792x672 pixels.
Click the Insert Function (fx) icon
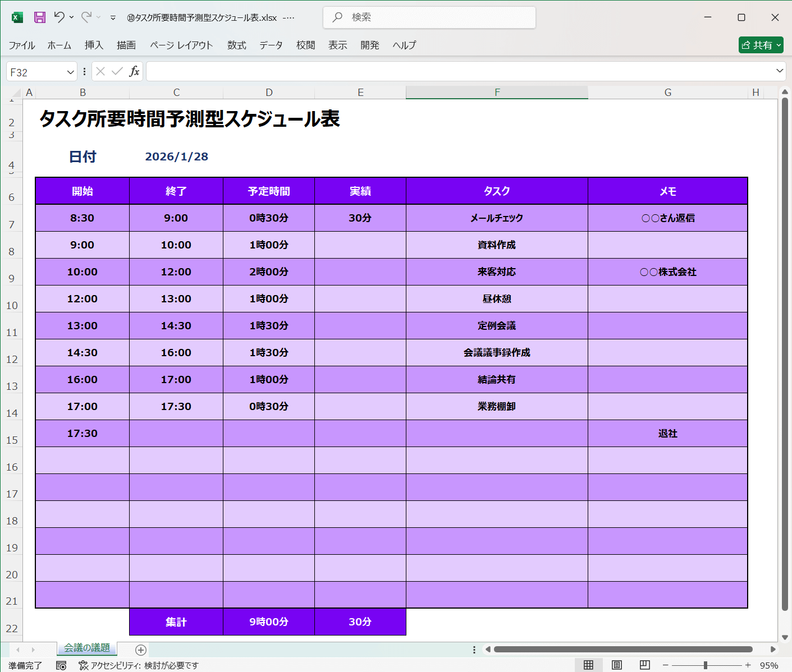tap(134, 71)
